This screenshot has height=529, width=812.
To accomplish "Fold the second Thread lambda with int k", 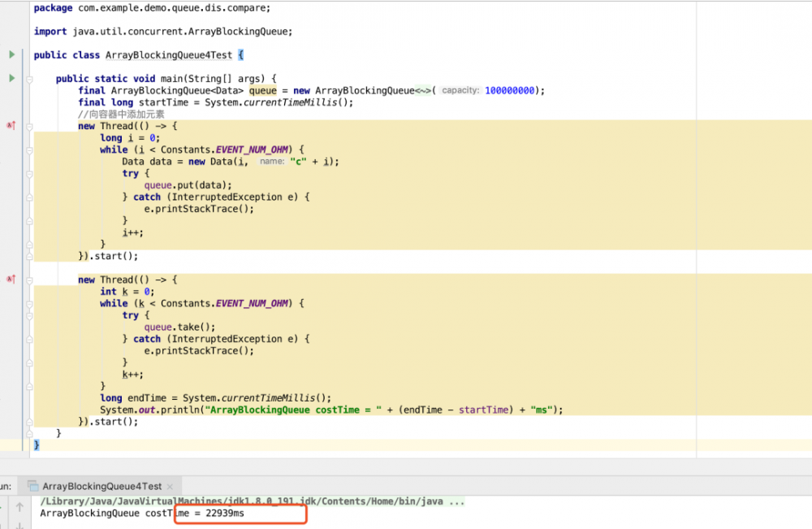I will pyautogui.click(x=29, y=280).
